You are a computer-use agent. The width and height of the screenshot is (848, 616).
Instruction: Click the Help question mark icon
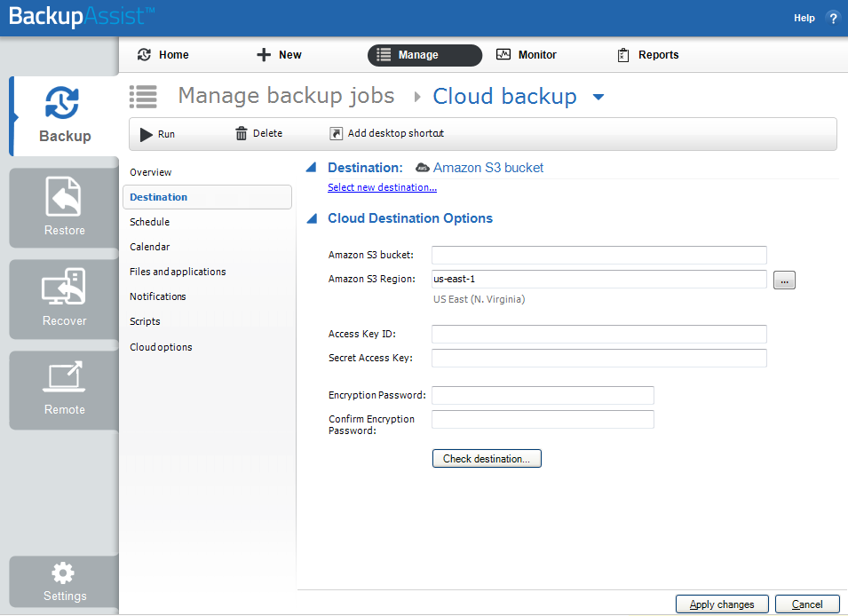tap(833, 18)
